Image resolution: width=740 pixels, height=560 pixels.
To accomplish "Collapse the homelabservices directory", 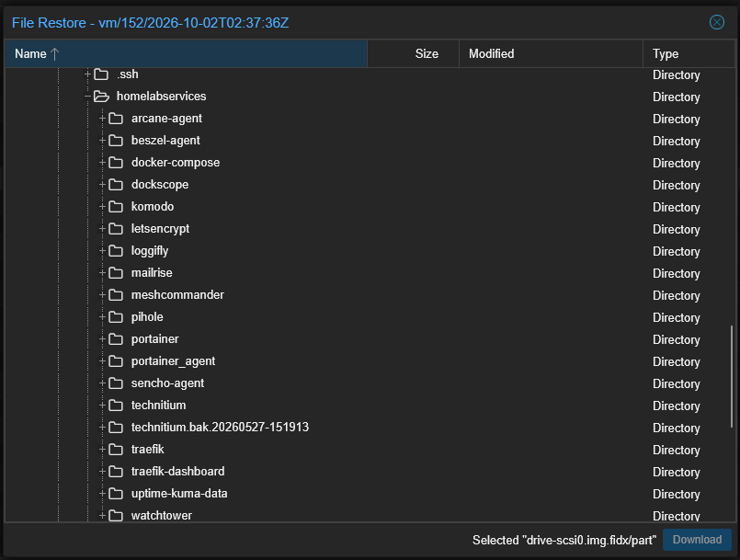I will [x=87, y=96].
